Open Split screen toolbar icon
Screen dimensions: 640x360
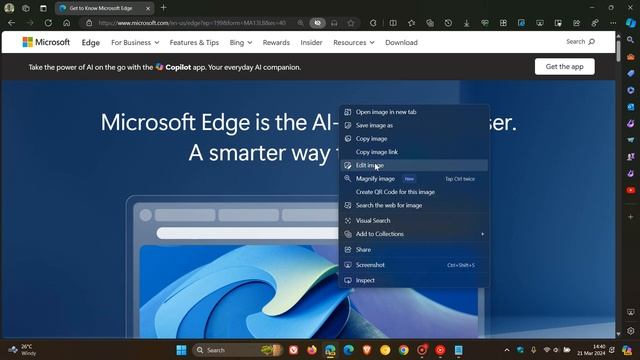[393, 23]
